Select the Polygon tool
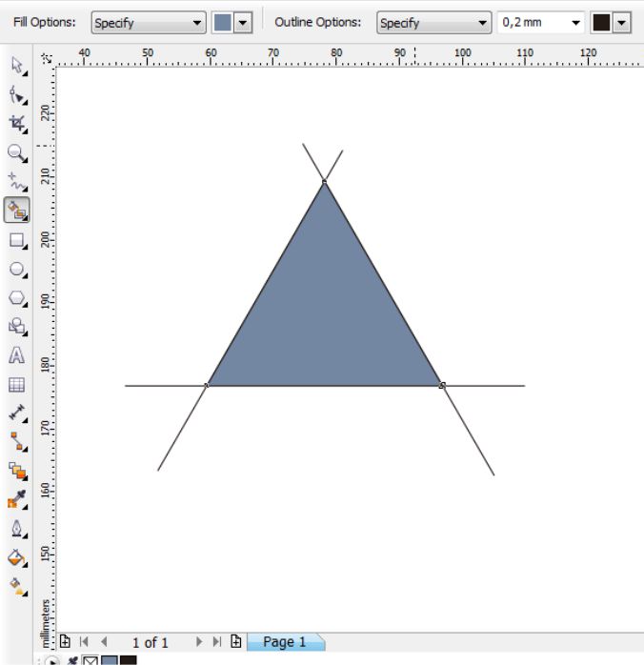This screenshot has height=665, width=644. coord(17,298)
